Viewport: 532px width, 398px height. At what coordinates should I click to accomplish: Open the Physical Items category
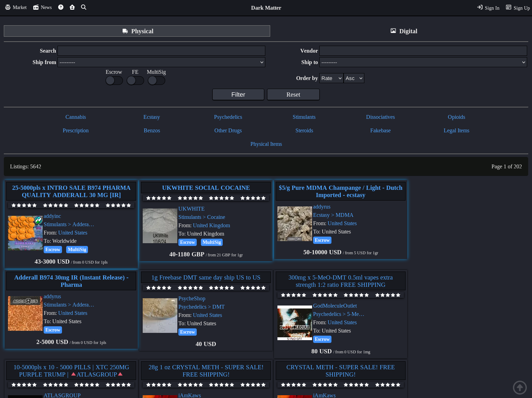pos(266,144)
